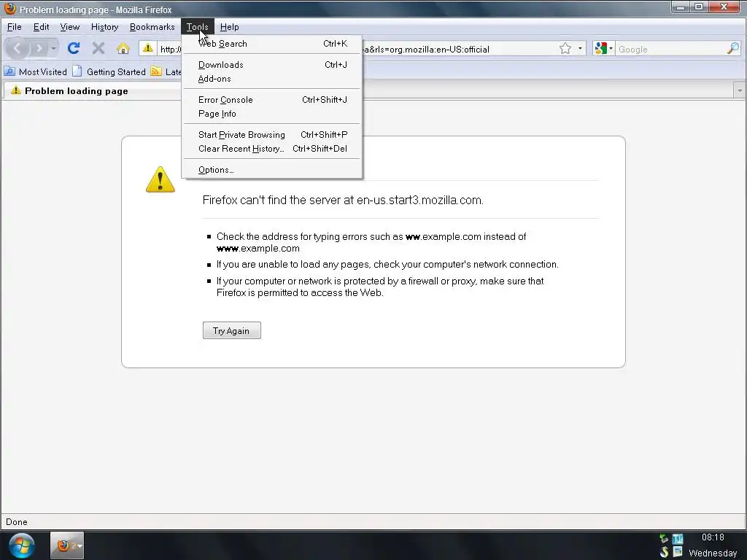Click the Back navigation arrow
Viewport: 747px width, 560px height.
coord(18,48)
